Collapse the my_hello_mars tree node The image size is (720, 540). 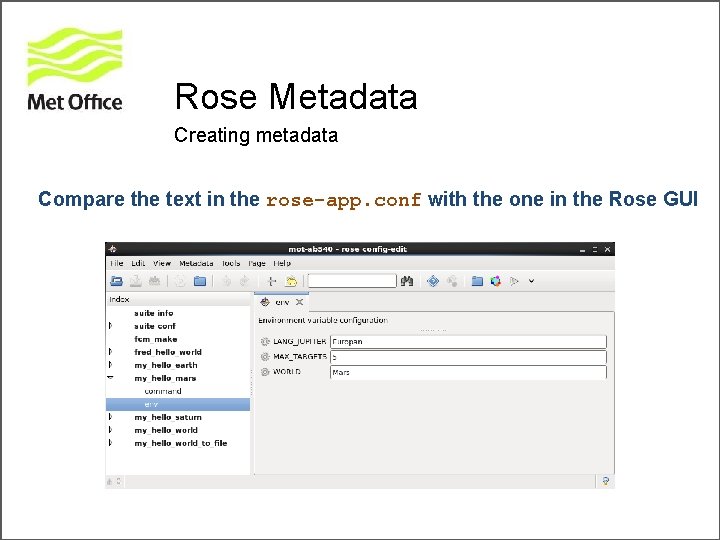(111, 378)
